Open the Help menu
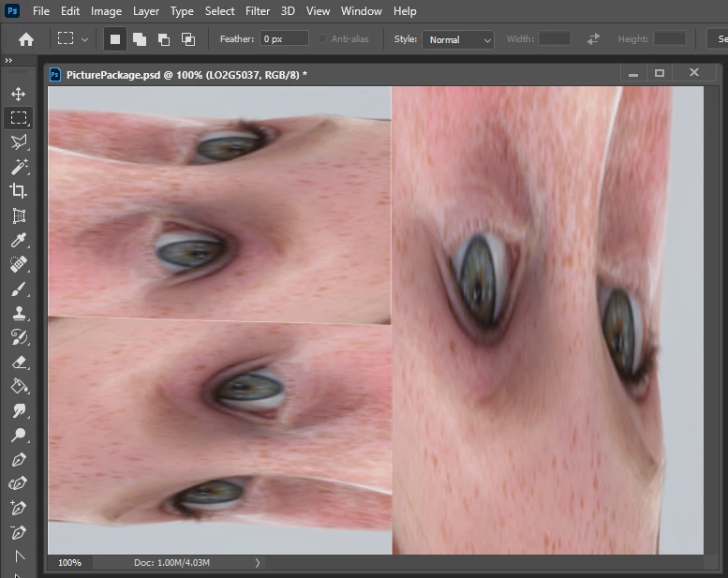Screen dimensions: 728x578 [x=405, y=11]
